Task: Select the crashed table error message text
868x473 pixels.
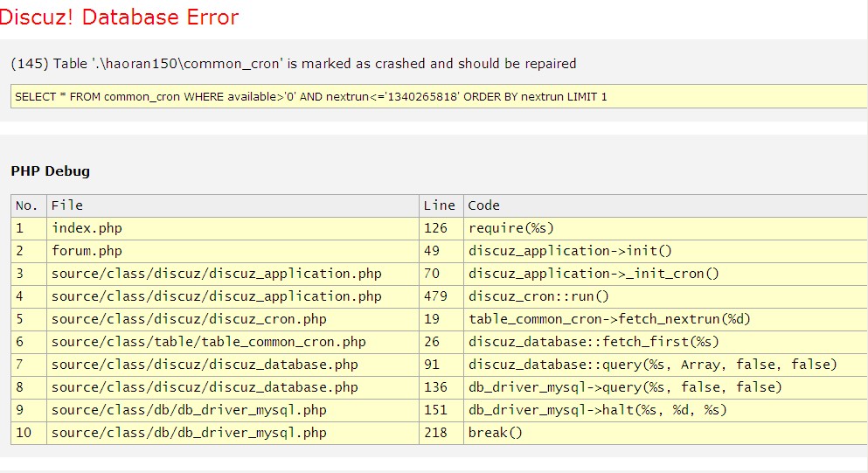Action: [294, 64]
